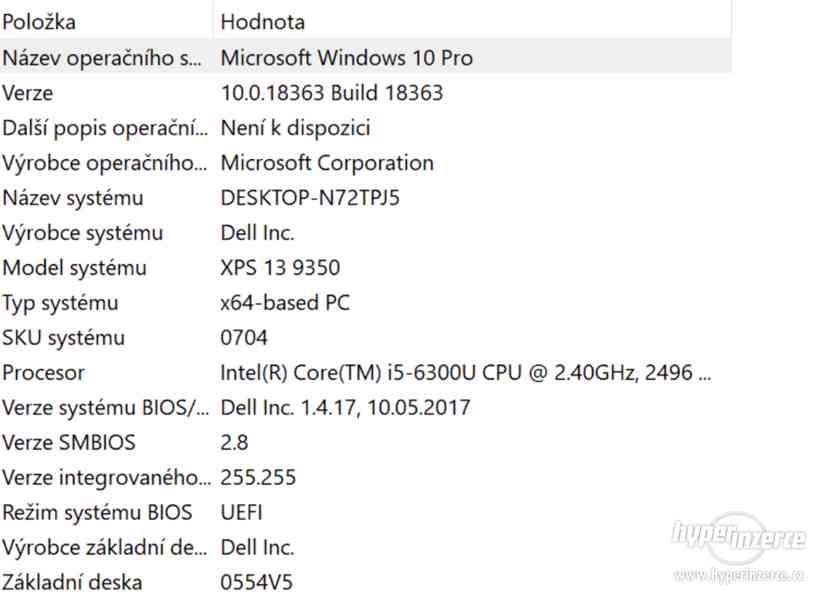Select the Výrobce systému row

366,233
